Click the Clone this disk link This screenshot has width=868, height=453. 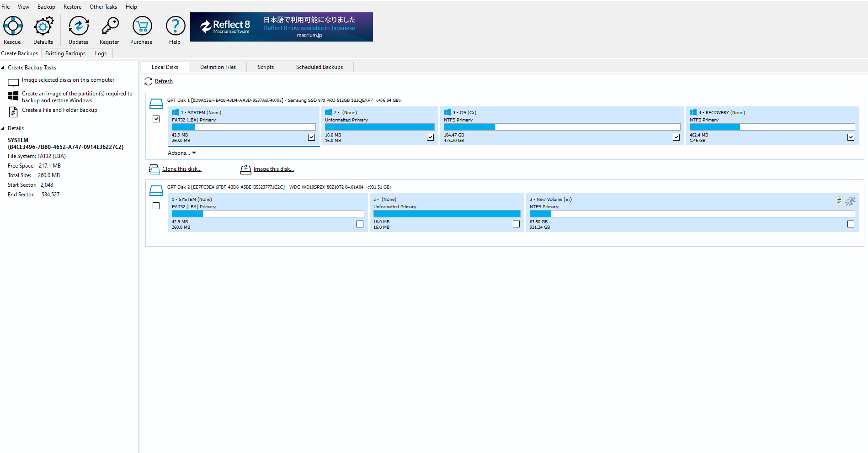click(x=182, y=169)
